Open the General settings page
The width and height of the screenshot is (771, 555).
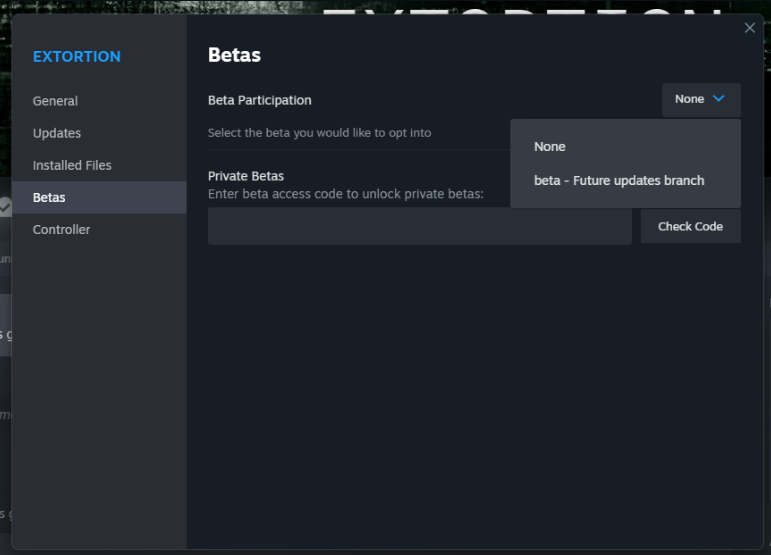(x=99, y=101)
